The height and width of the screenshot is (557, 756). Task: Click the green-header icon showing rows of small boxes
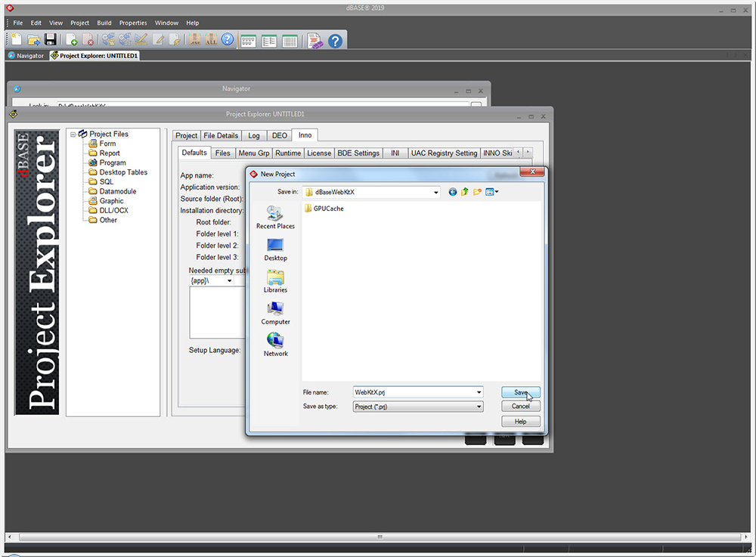pyautogui.click(x=248, y=42)
